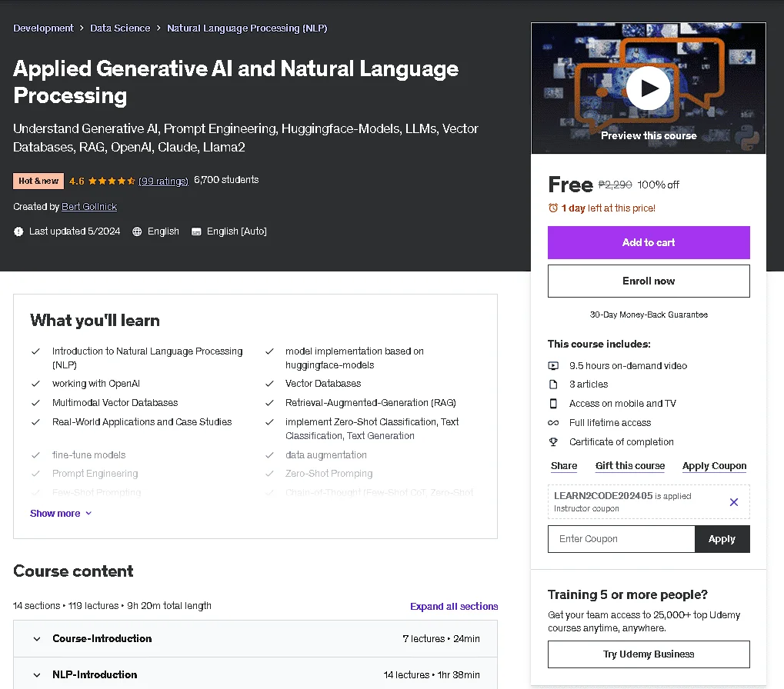Click the checkmark beside Prompt Engineering
This screenshot has height=689, width=784.
(x=35, y=474)
